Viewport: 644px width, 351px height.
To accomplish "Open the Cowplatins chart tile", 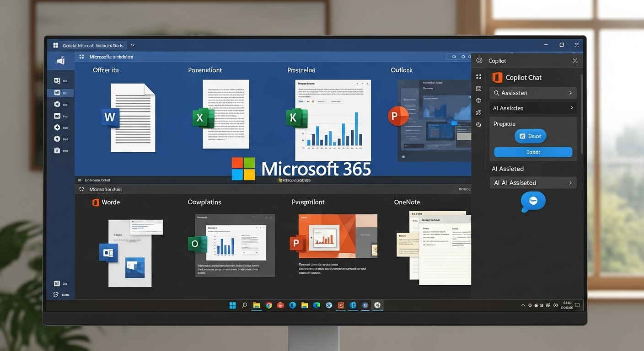I will pyautogui.click(x=235, y=245).
